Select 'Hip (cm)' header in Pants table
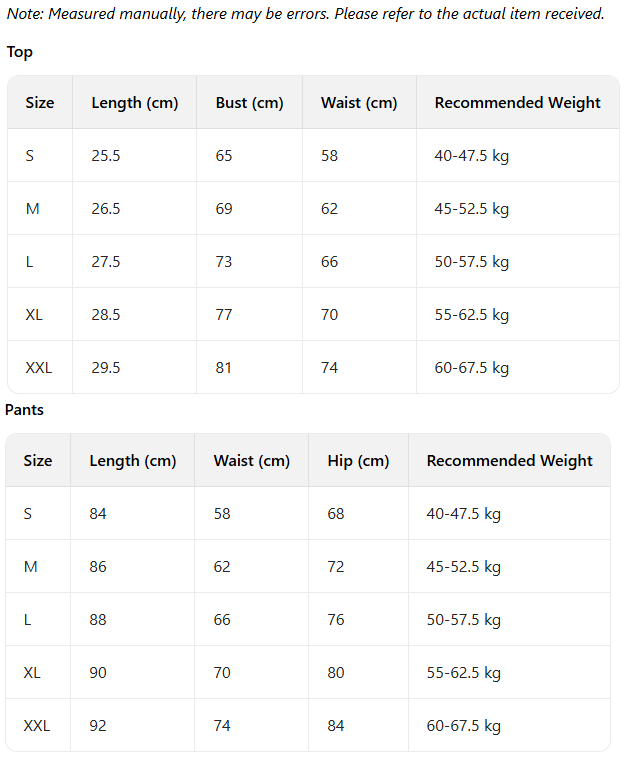The height and width of the screenshot is (773, 632). pos(358,461)
